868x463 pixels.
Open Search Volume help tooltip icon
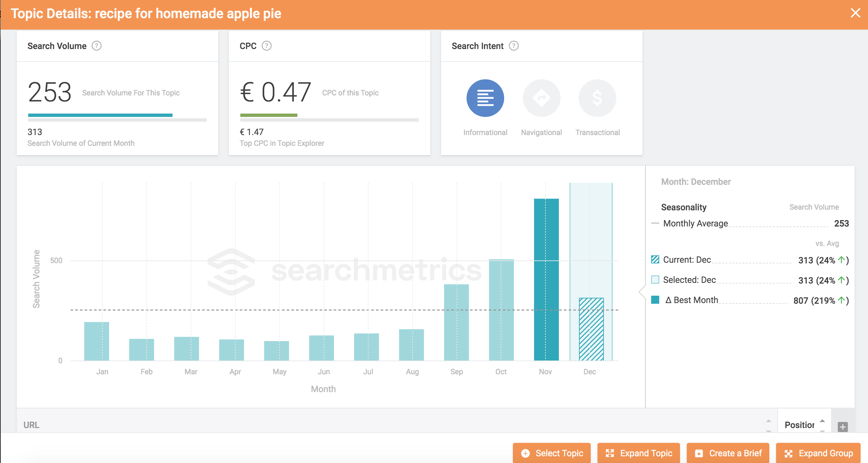[97, 45]
